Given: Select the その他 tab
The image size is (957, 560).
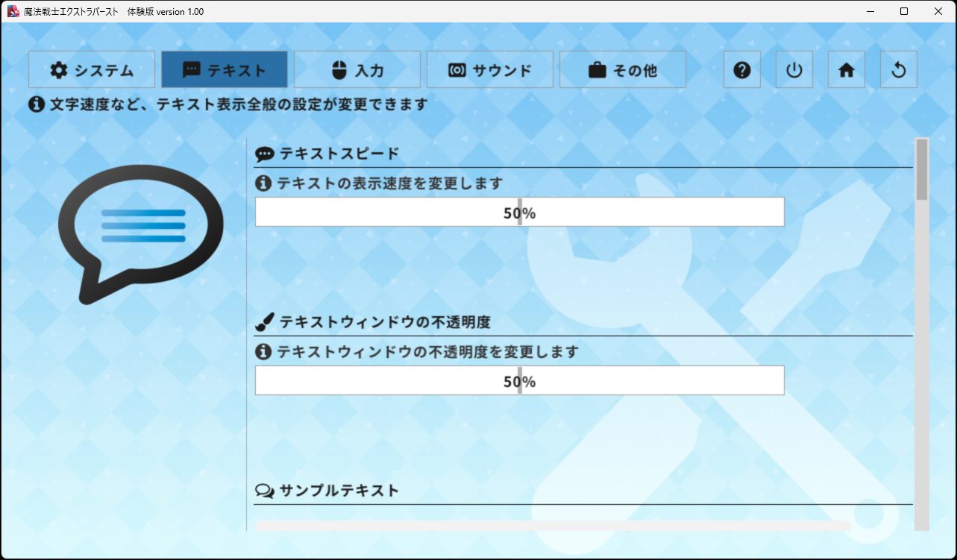Looking at the screenshot, I should click(623, 70).
